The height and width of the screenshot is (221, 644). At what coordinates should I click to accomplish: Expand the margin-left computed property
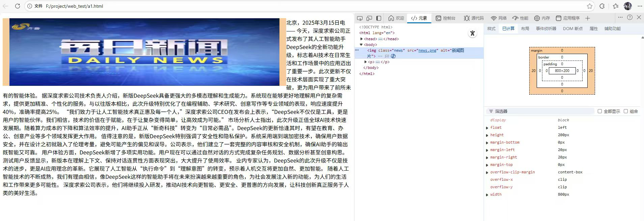pyautogui.click(x=487, y=150)
